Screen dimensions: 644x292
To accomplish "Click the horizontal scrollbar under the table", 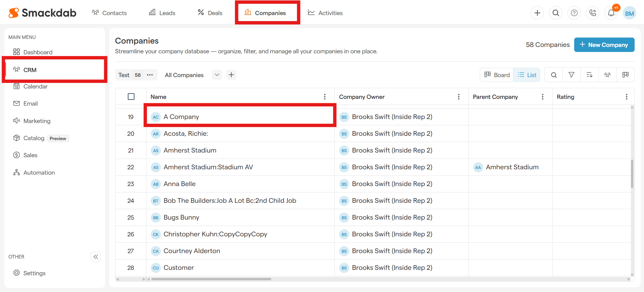I will (212, 279).
